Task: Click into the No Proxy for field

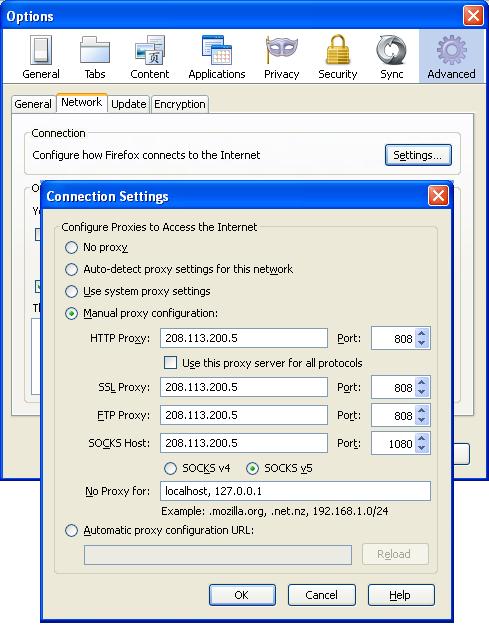Action: coord(295,491)
